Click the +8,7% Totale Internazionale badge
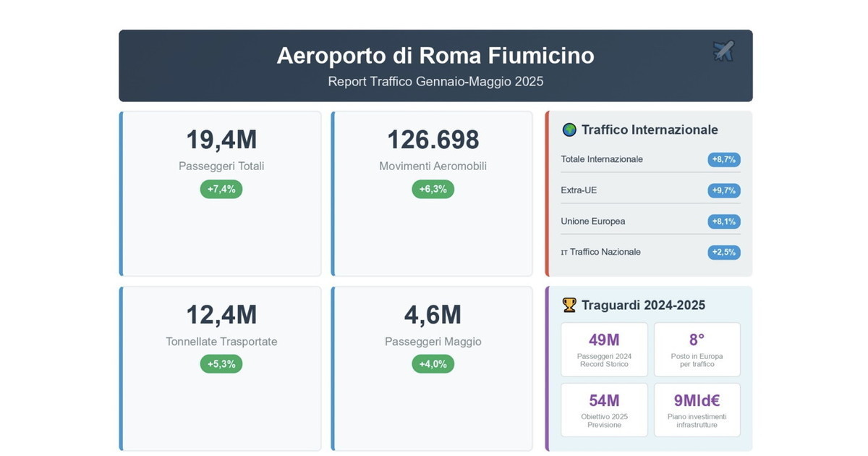This screenshot has width=868, height=456. pyautogui.click(x=723, y=160)
